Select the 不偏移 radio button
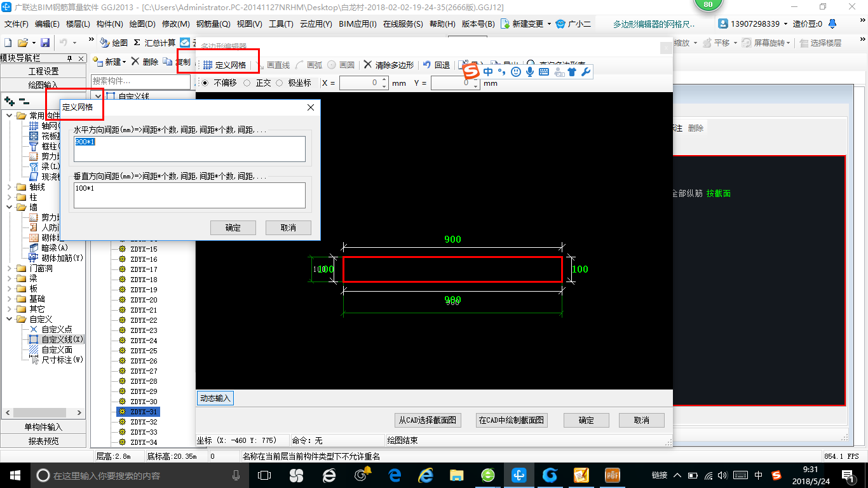Image resolution: width=868 pixels, height=488 pixels. pyautogui.click(x=205, y=83)
